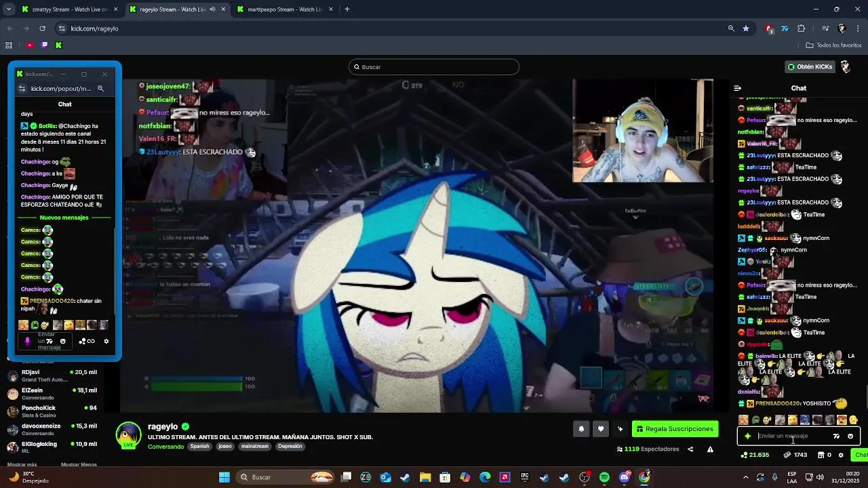Focus the Kick Buscar search field
Screen dimensions: 868x488
pos(434,67)
